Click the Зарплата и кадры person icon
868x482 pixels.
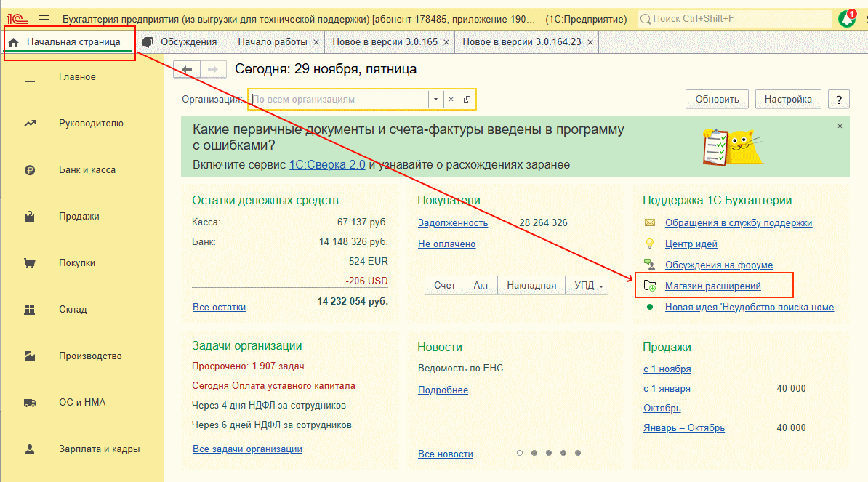click(x=30, y=449)
